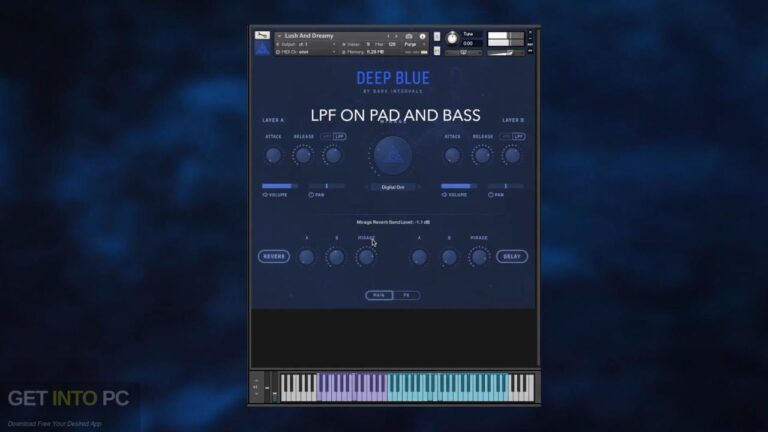Click the keyboard octave shift control

(x=256, y=387)
